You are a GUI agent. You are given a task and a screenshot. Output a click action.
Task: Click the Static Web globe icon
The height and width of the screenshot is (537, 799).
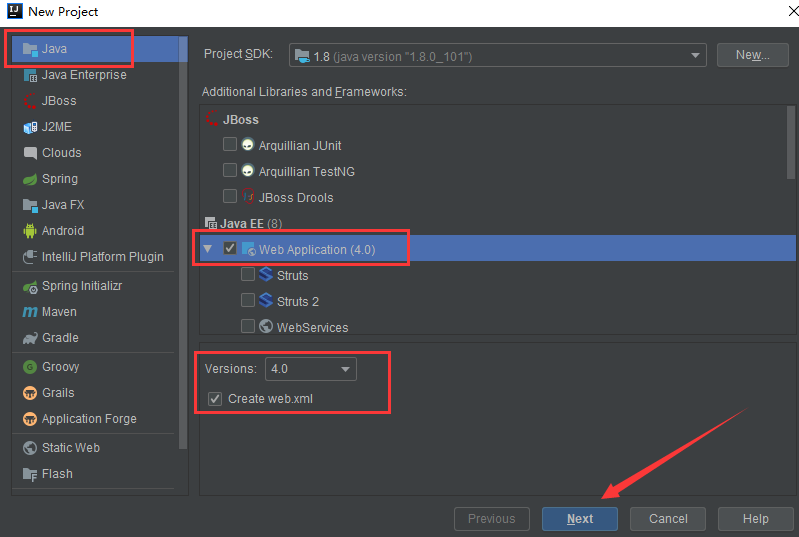(30, 448)
